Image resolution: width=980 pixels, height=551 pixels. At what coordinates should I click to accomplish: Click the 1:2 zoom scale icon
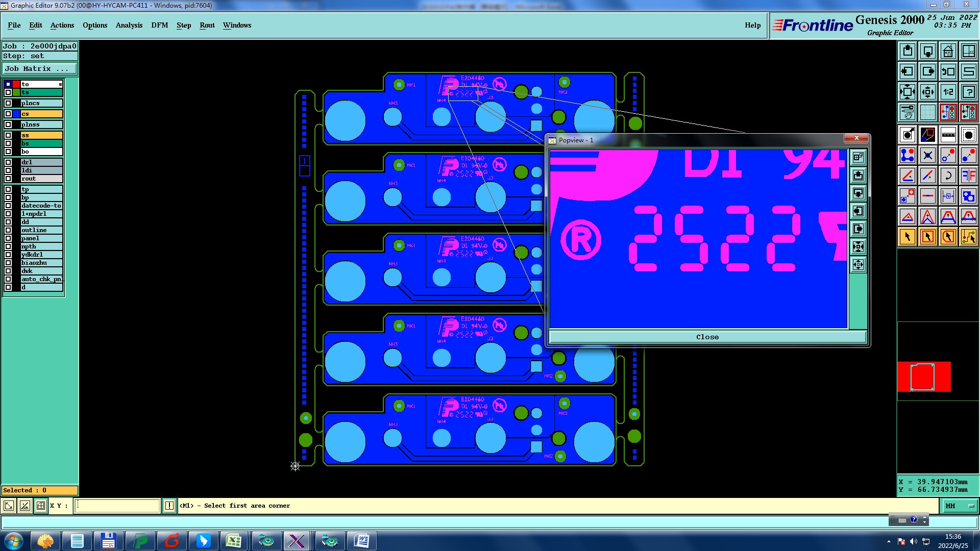(948, 92)
